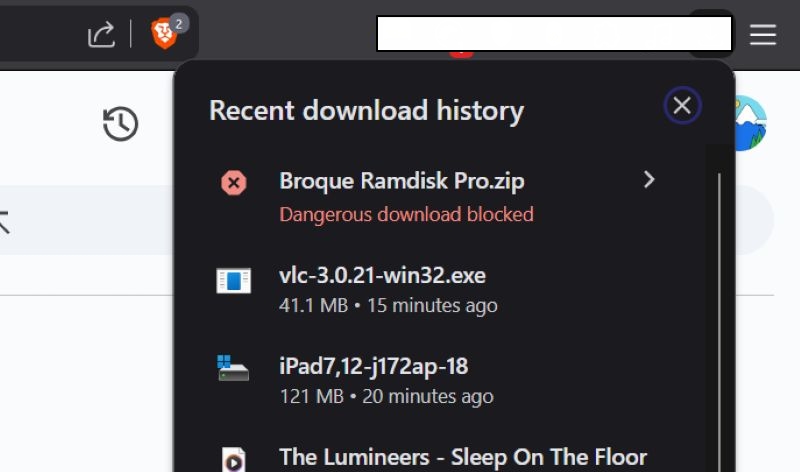Viewport: 800px width, 472px height.
Task: Close the Recent download history panel
Action: click(682, 106)
